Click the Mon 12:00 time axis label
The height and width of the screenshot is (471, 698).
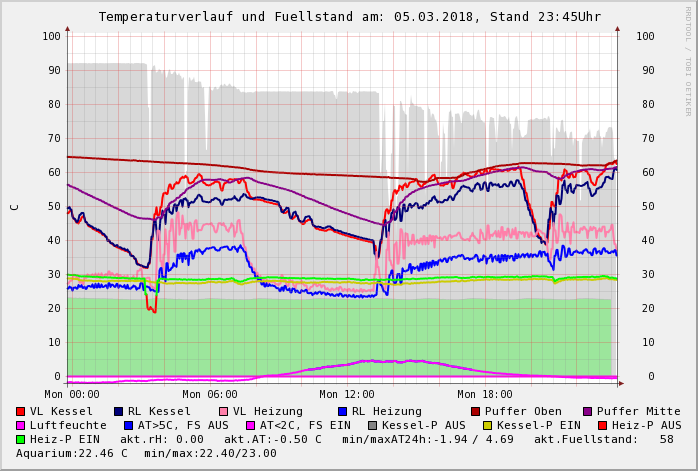click(x=347, y=394)
